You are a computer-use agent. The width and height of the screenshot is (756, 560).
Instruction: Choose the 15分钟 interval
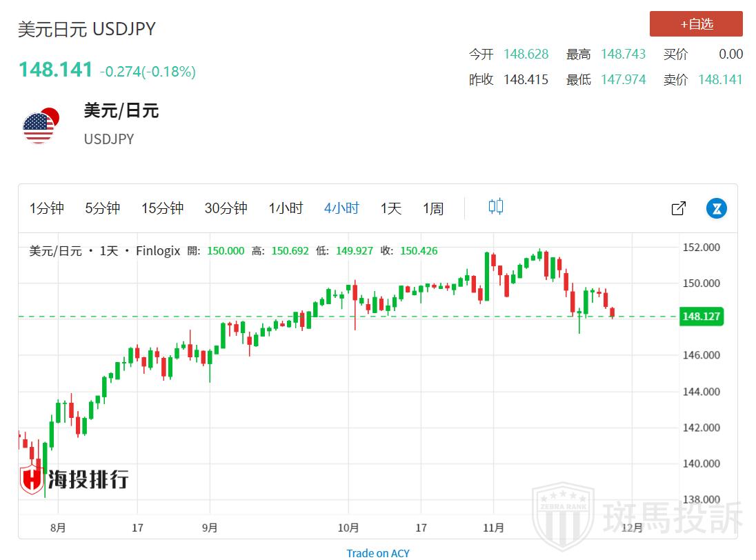coord(162,208)
